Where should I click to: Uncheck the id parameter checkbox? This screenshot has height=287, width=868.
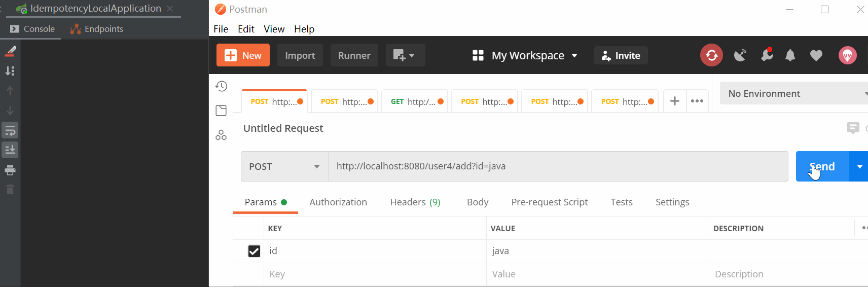pos(254,251)
